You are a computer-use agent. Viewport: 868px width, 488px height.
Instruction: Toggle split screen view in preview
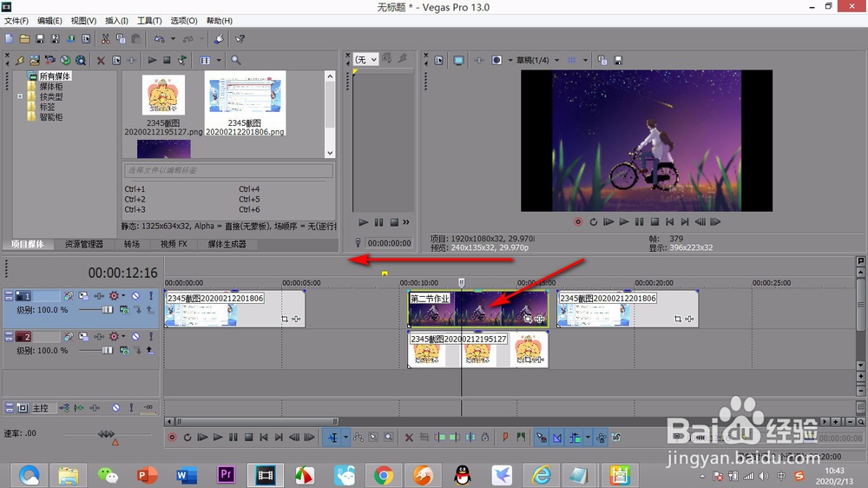pos(496,60)
